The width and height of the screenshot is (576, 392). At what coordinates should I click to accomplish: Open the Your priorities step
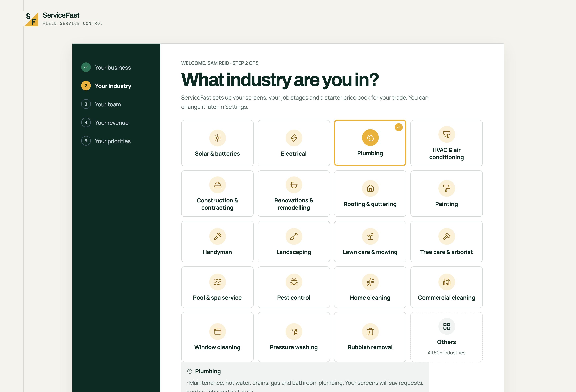pos(106,141)
